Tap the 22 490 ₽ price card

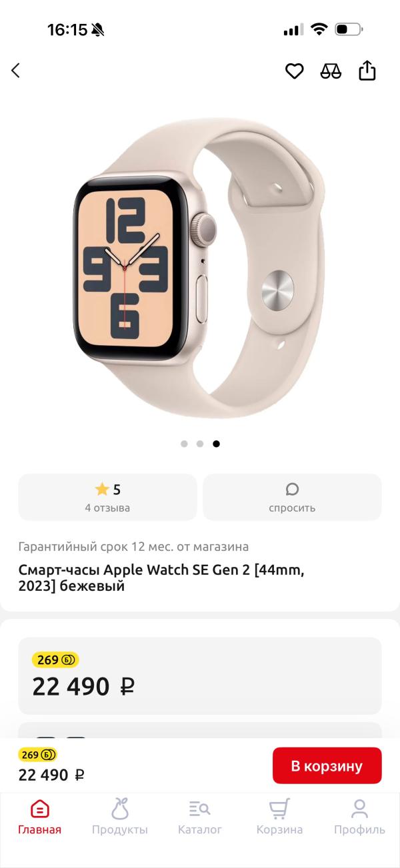coord(200,676)
